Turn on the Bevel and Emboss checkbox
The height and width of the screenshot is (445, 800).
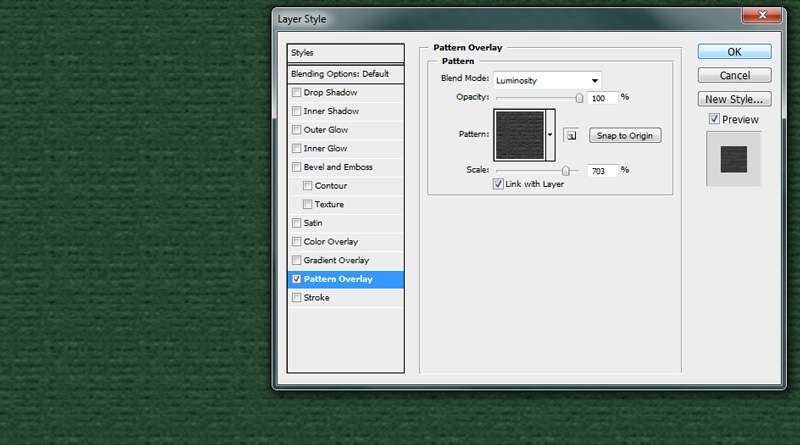296,167
